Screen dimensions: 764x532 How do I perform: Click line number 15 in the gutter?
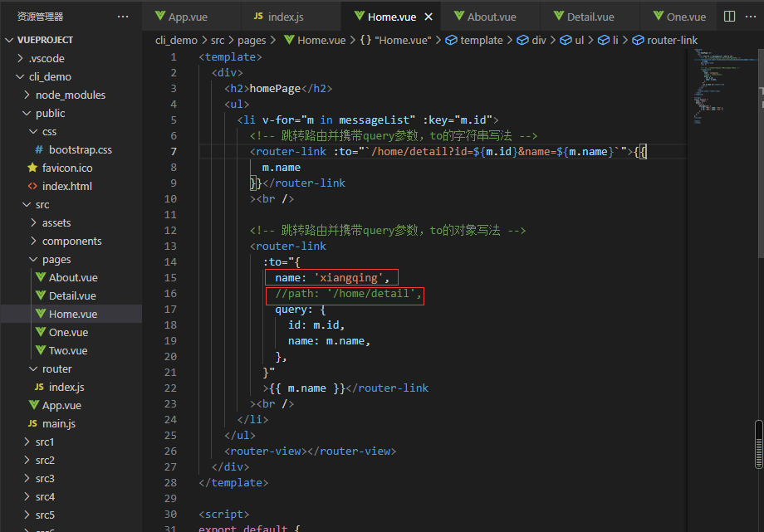coord(170,278)
